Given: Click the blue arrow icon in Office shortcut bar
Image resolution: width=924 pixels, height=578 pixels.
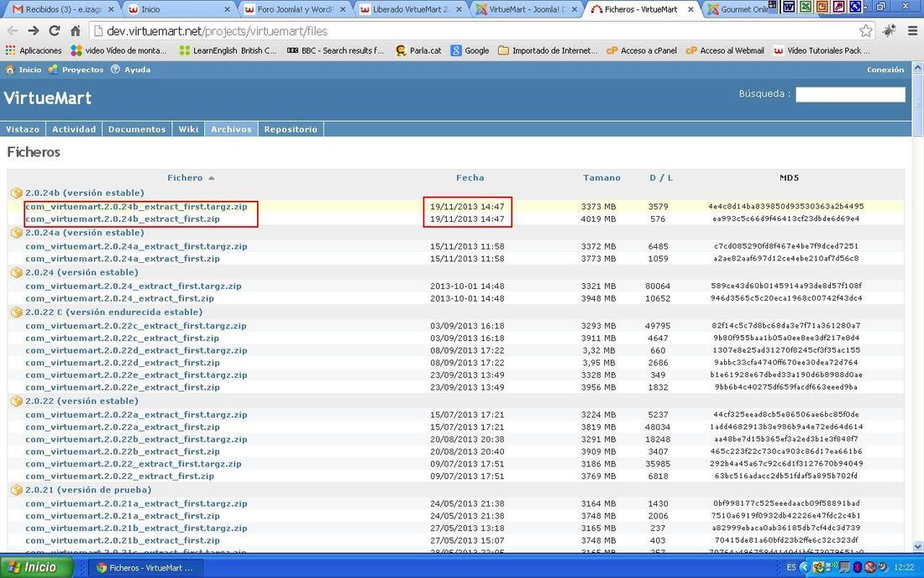Looking at the screenshot, I should (855, 7).
